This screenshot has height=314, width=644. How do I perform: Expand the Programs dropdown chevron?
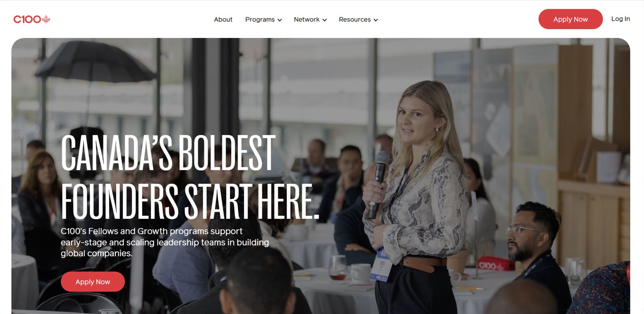coord(280,20)
